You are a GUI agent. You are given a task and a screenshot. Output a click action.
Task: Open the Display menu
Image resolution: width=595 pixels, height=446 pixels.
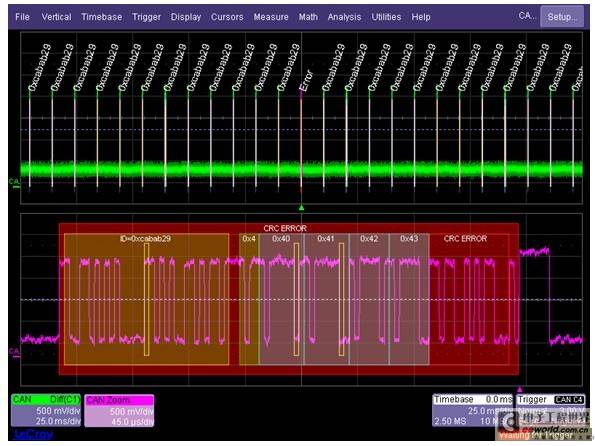(186, 17)
